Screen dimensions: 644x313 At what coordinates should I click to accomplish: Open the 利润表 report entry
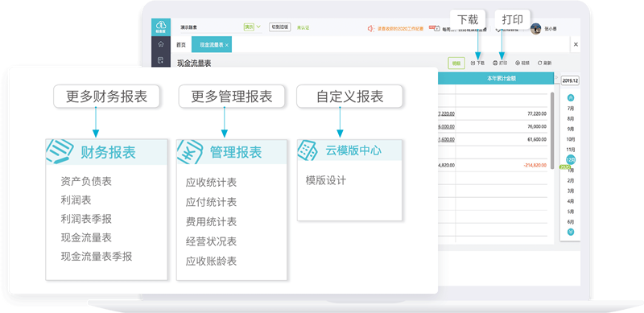click(x=76, y=200)
